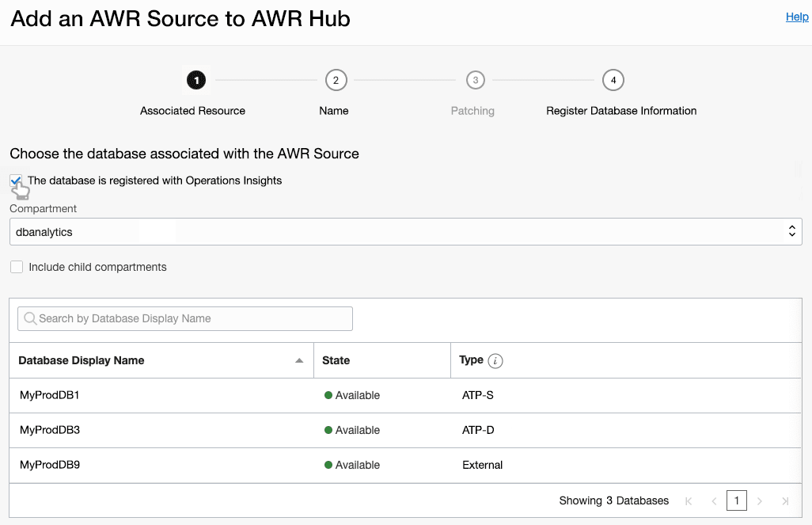Open the Type column info icon

coord(495,360)
